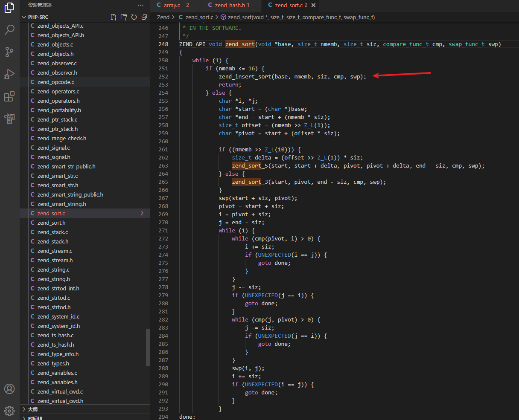Close the zend_sort.c editor tab

[x=314, y=5]
